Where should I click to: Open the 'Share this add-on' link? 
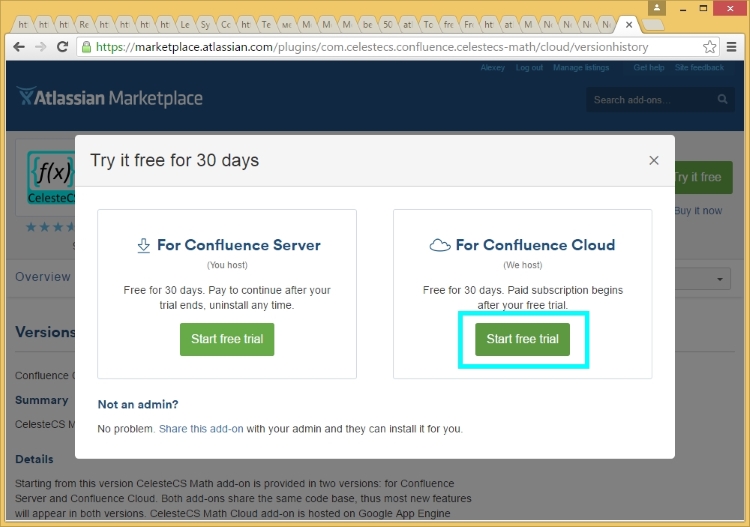[201, 429]
